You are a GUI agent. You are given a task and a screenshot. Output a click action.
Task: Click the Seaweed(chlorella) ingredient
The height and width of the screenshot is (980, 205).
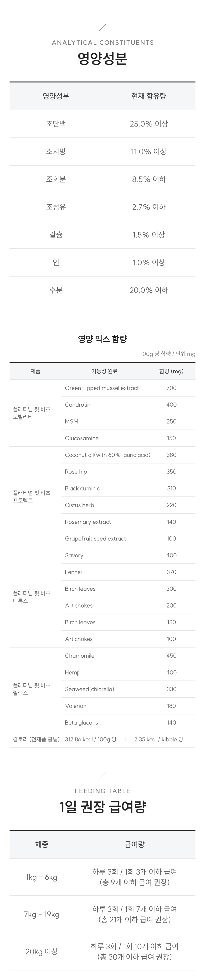pyautogui.click(x=90, y=689)
